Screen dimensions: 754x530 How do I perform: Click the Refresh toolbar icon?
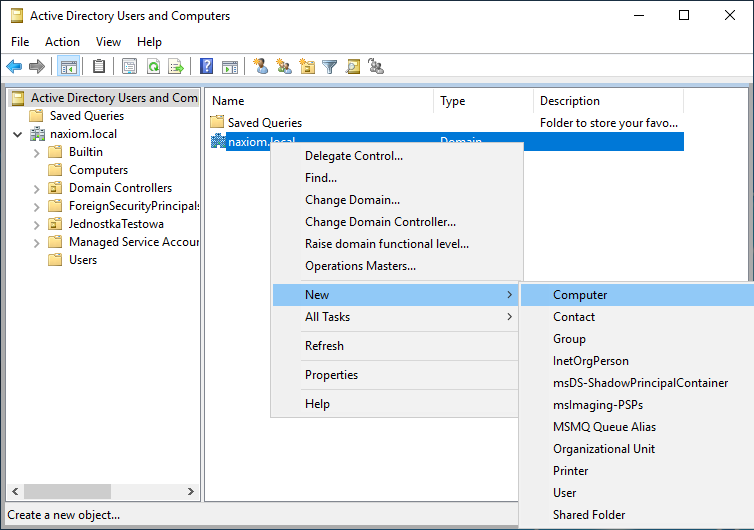point(153,67)
